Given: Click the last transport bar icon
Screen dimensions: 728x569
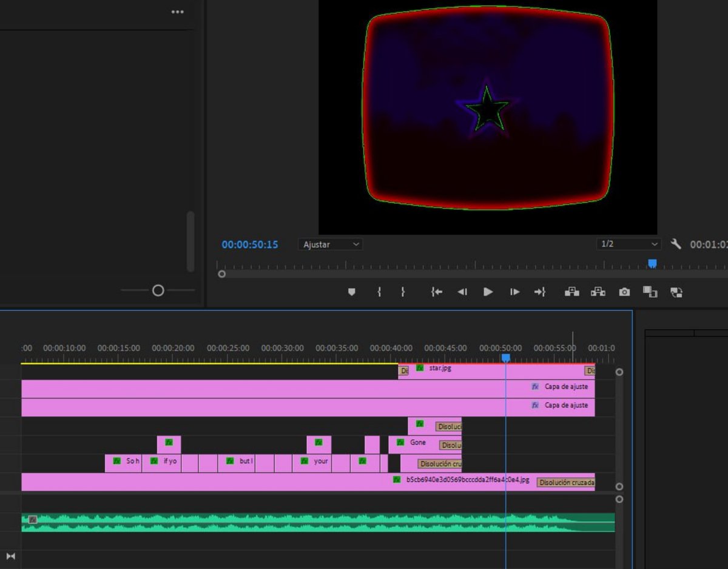Looking at the screenshot, I should (676, 292).
